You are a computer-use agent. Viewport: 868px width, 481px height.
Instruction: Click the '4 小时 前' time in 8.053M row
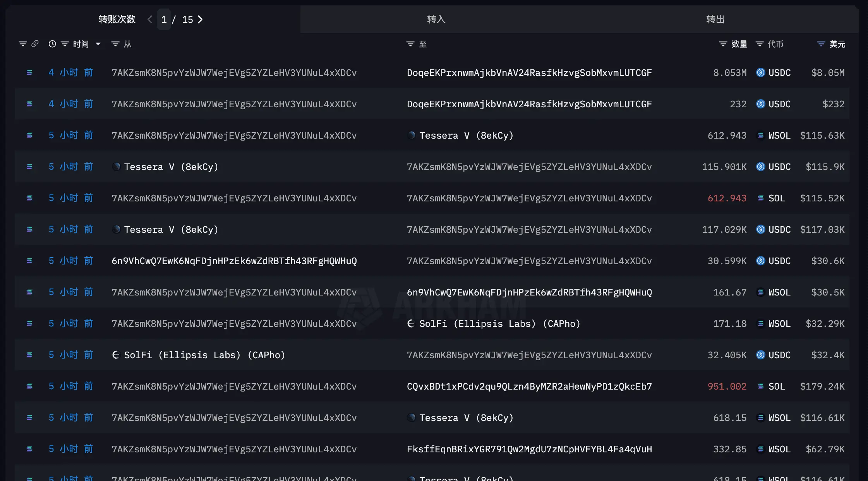tap(71, 73)
